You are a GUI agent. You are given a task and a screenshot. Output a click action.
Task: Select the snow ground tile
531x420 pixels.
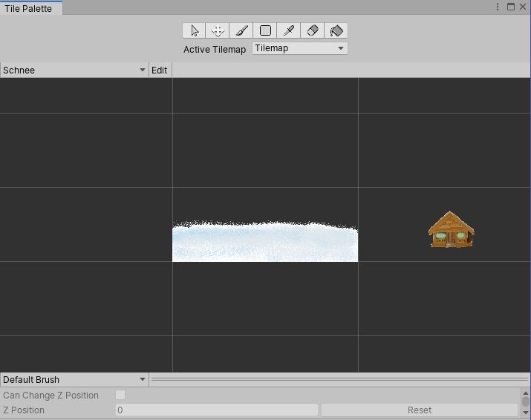(x=265, y=241)
